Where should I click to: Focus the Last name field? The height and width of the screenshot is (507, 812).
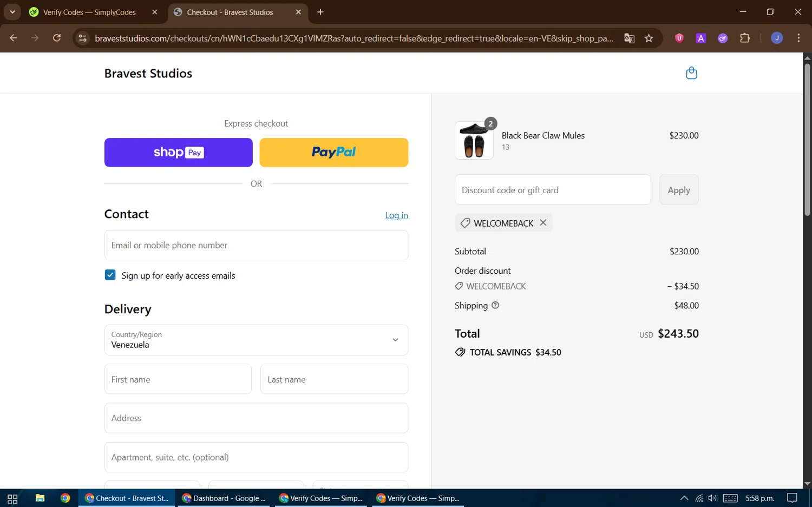pos(334,379)
